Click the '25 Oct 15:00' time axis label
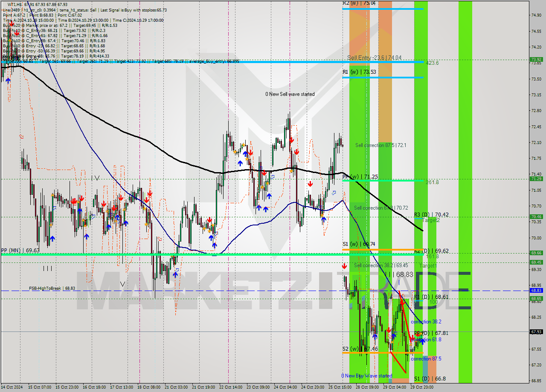Viewport: 546px width, 392px height. pos(340,387)
